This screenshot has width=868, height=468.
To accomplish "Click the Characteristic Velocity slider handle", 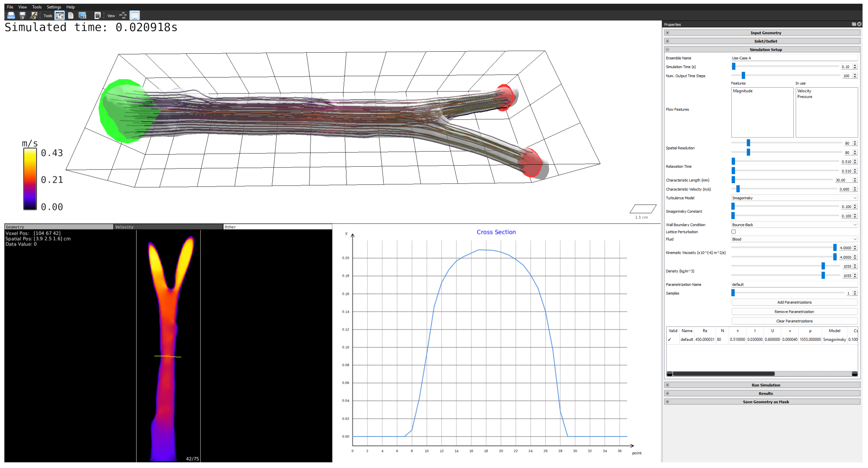I will pos(738,189).
